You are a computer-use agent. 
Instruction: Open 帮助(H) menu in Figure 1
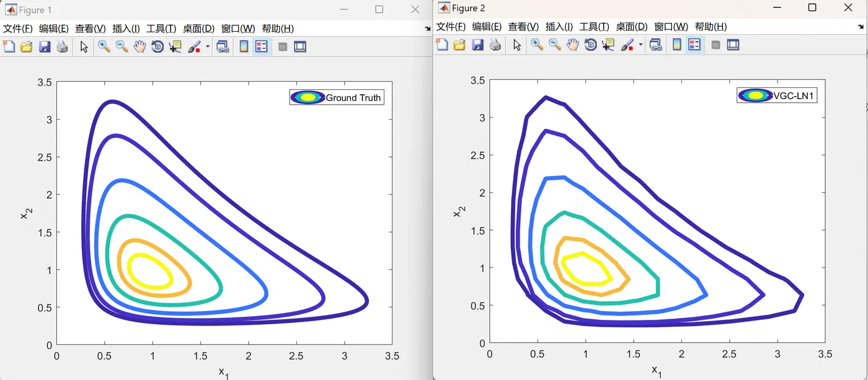click(x=278, y=29)
